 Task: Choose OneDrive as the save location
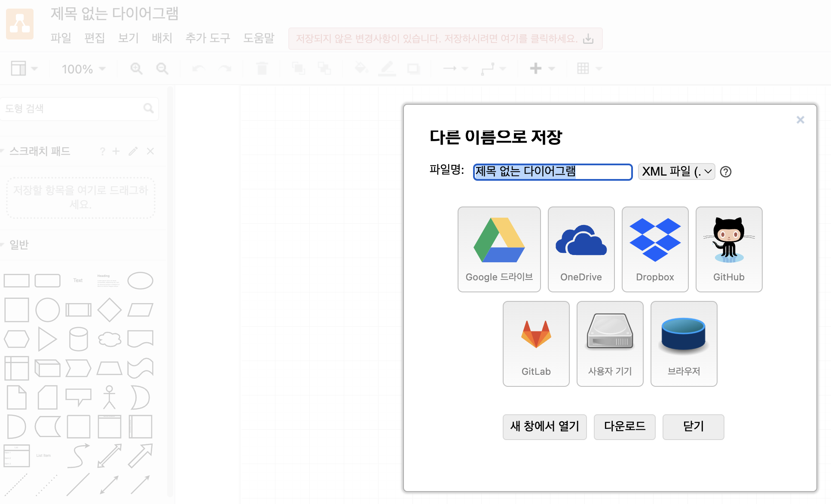coord(581,249)
